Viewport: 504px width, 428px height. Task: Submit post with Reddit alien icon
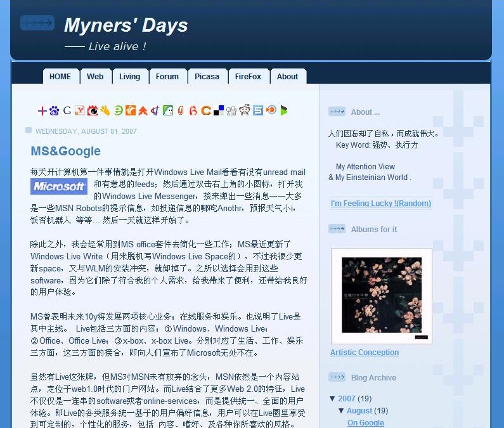point(245,110)
